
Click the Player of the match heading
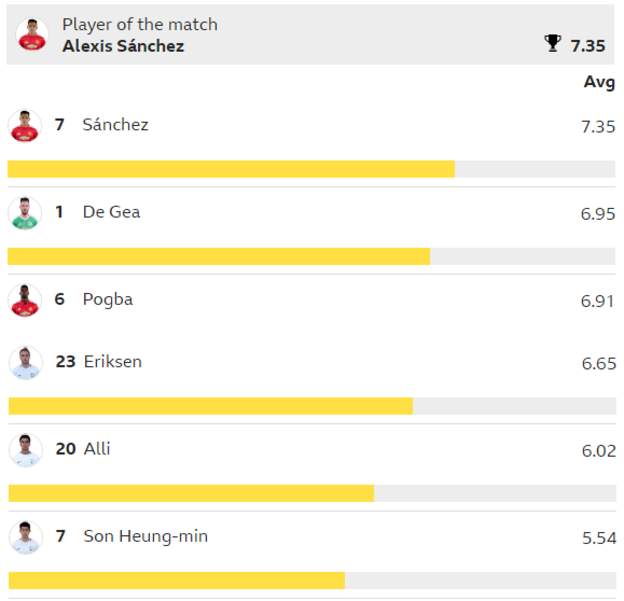coord(140,25)
